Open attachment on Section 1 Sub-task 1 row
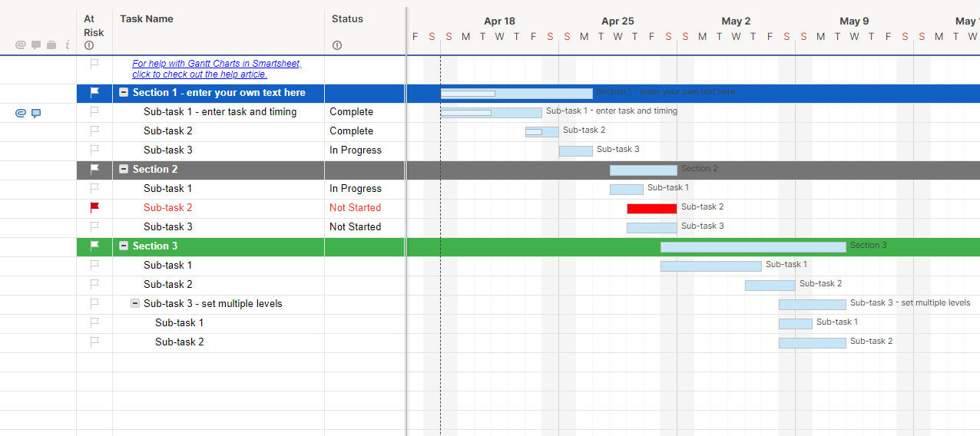 coord(21,113)
